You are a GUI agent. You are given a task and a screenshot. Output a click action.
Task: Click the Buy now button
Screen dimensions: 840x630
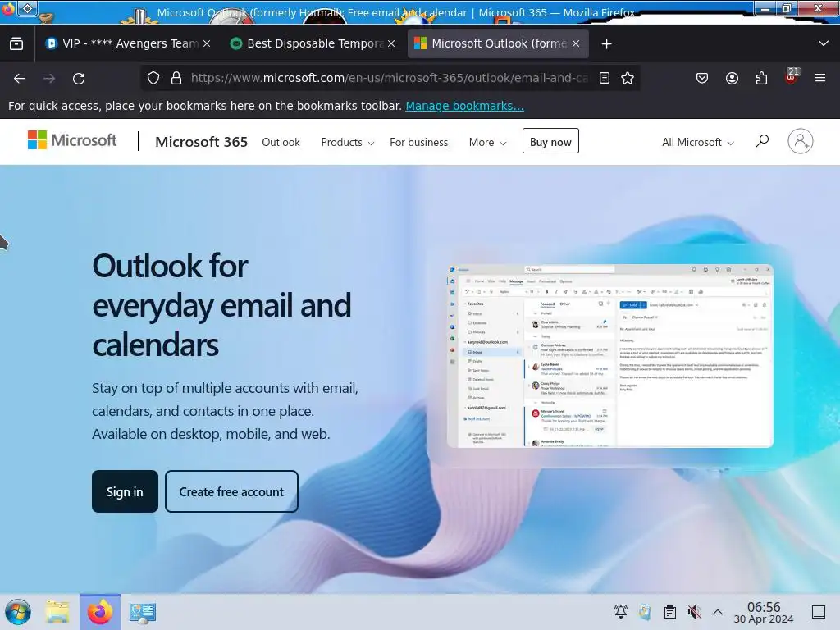coord(550,141)
